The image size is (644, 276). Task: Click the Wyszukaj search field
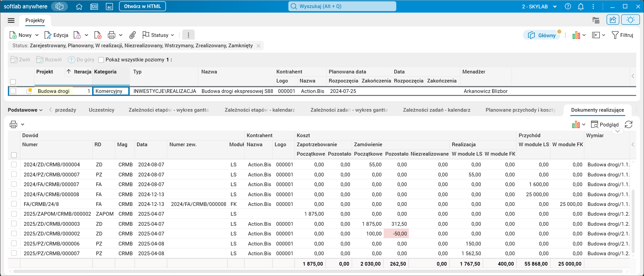[342, 6]
